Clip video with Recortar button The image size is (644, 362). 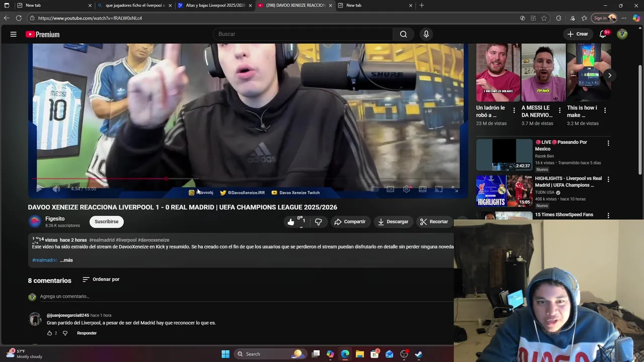tap(434, 222)
